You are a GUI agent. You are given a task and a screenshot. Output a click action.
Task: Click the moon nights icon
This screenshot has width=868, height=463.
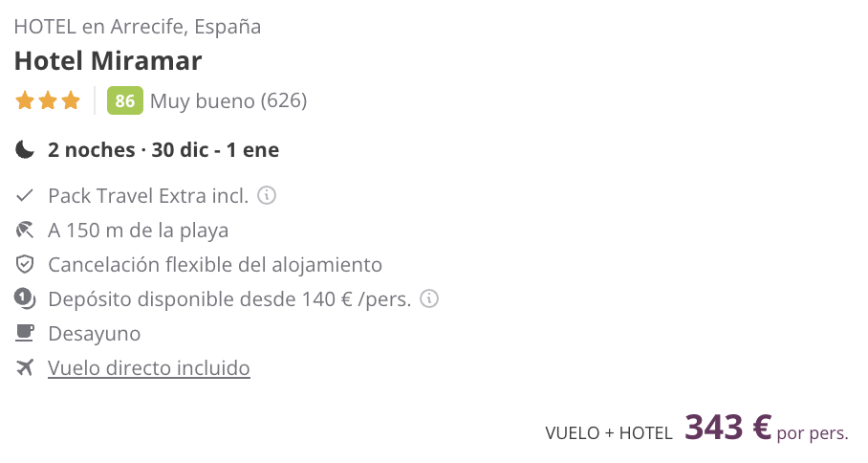click(24, 149)
